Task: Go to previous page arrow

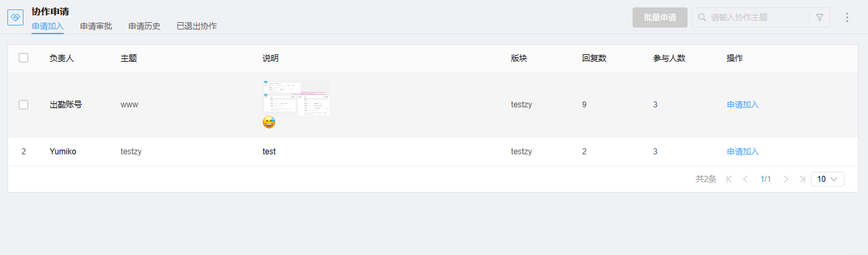Action: coord(745,179)
